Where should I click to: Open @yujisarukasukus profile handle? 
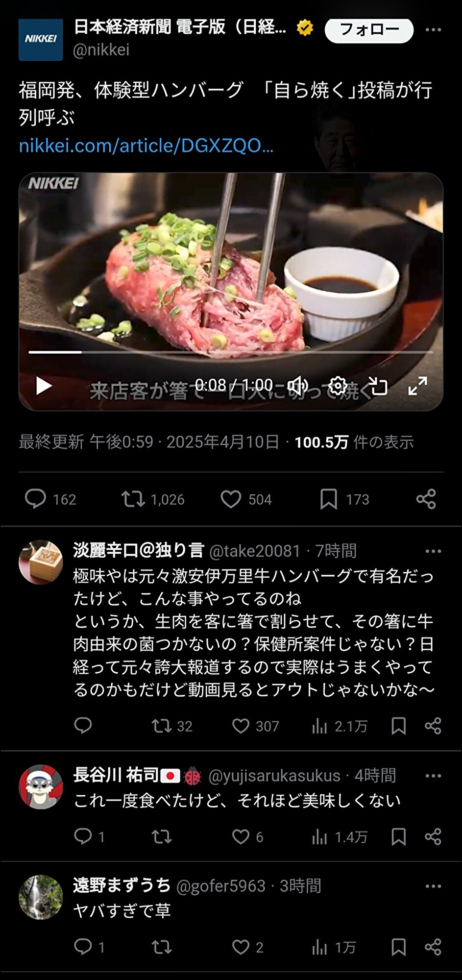(274, 776)
